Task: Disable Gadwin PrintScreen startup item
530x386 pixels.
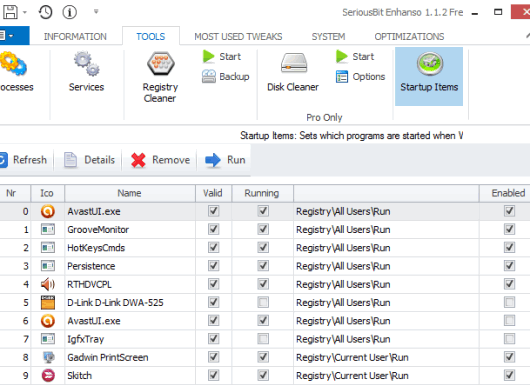Action: pyautogui.click(x=509, y=357)
